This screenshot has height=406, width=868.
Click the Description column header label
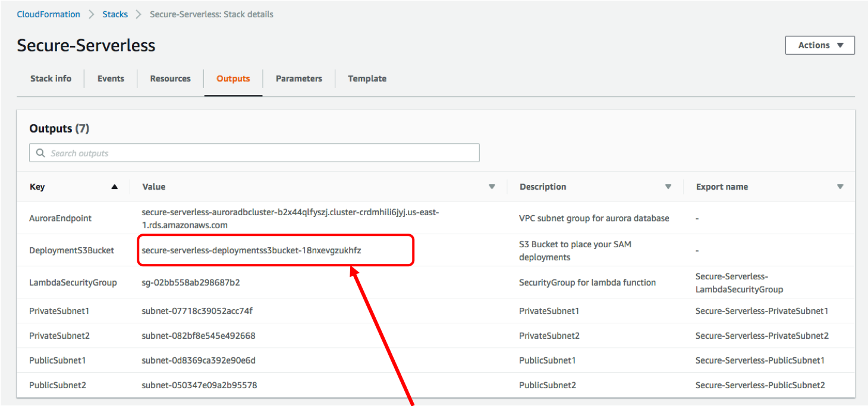(x=543, y=187)
